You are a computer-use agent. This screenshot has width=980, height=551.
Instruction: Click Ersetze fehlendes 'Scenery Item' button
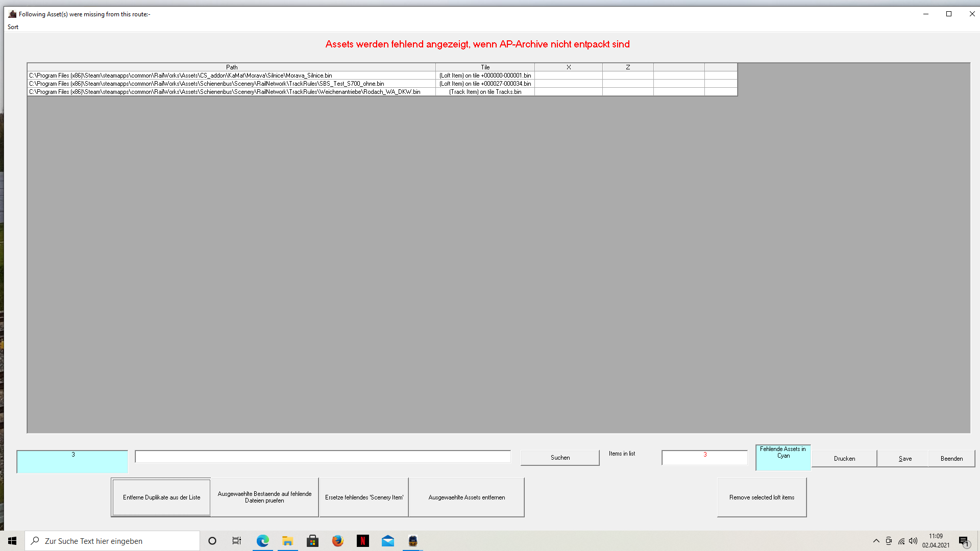364,497
